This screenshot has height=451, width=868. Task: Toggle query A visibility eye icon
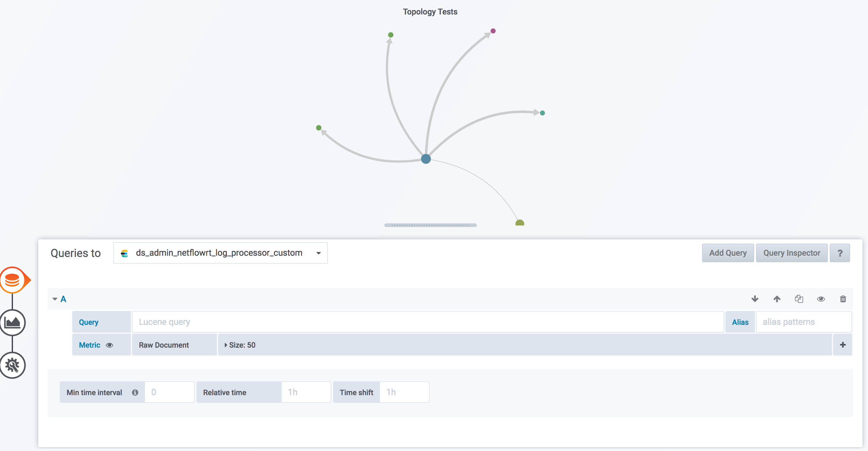pos(821,299)
